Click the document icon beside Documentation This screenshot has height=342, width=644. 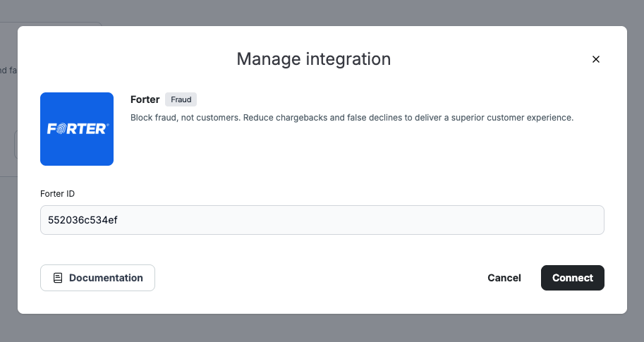58,278
